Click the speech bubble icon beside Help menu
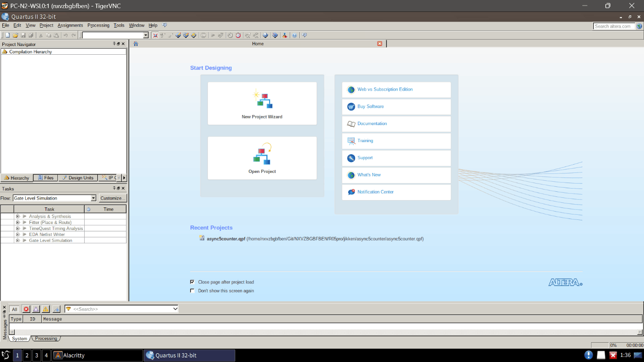Viewport: 644px width, 362px height. [x=165, y=25]
